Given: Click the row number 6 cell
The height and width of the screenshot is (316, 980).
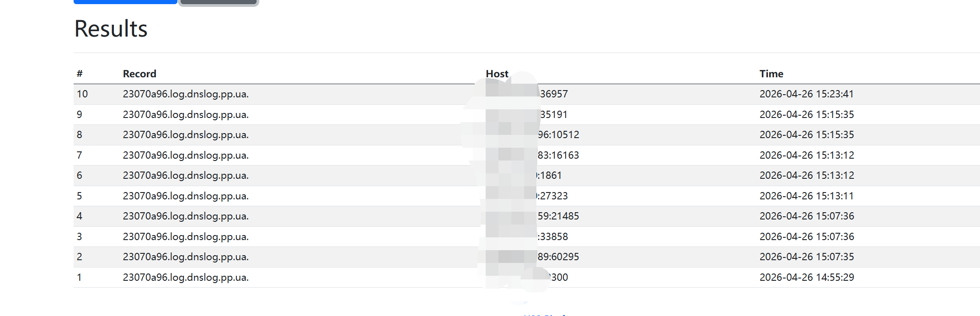Looking at the screenshot, I should pyautogui.click(x=80, y=176).
